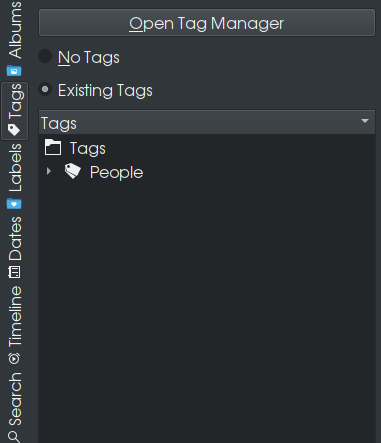Switch to the Timeline sidebar tab
This screenshot has height=443, width=381.
coord(15,325)
